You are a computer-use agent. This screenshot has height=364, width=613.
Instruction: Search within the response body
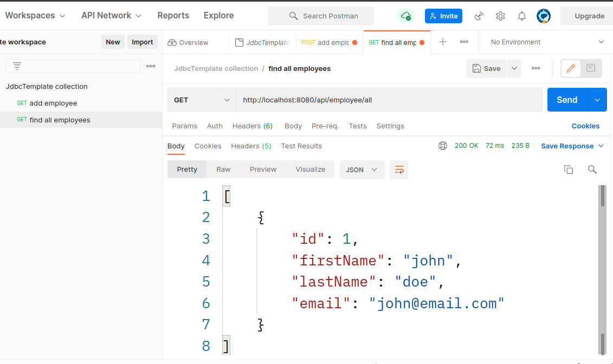coord(592,170)
